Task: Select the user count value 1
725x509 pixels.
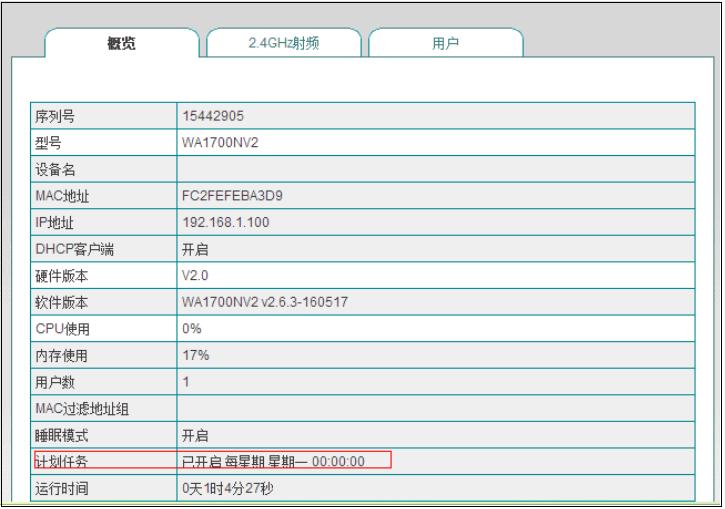Action: click(186, 382)
